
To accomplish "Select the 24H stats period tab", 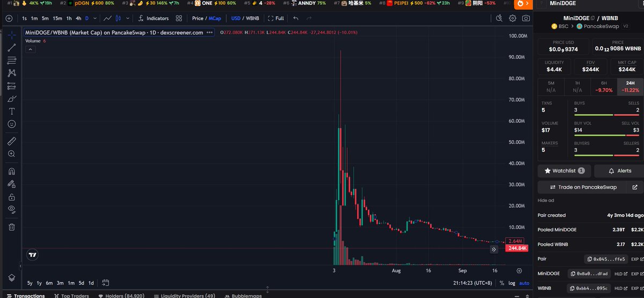I will click(631, 86).
